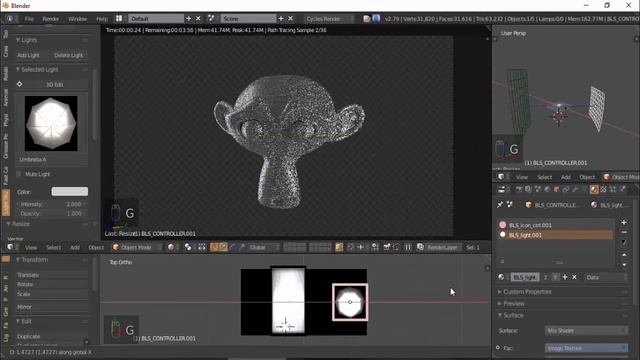The width and height of the screenshot is (640, 360).
Task: Remove the selected material slot
Action: tap(624, 232)
